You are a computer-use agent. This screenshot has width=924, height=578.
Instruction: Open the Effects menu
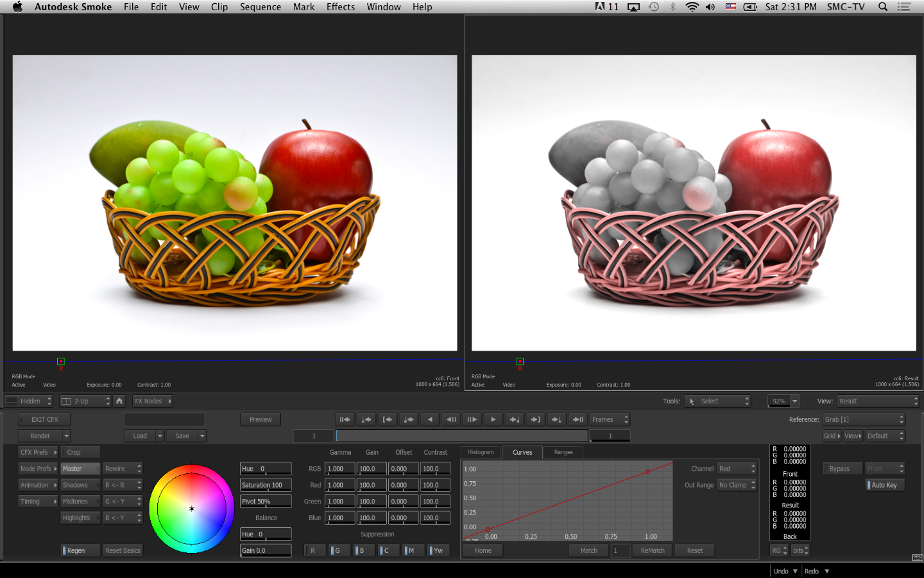click(340, 7)
